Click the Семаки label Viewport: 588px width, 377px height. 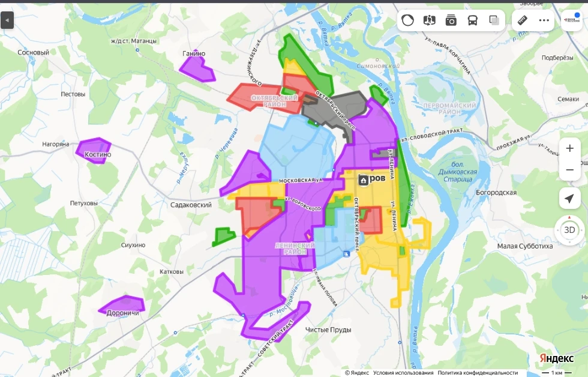pos(568,99)
